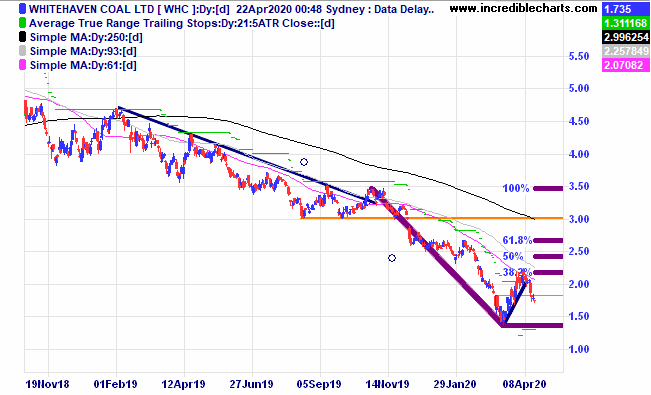Click the 01Feb19 date axis label
Screen dimensions: 651x395
click(x=115, y=384)
